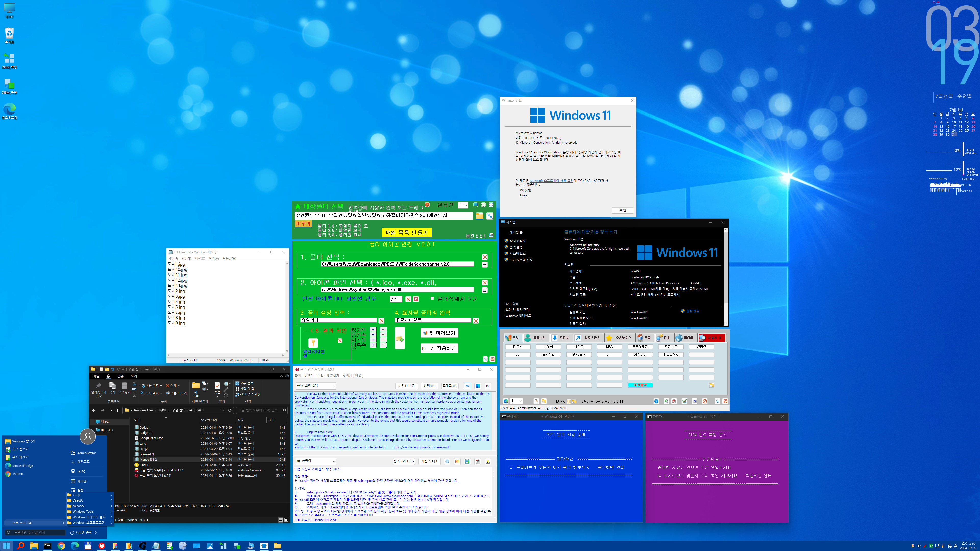The width and height of the screenshot is (980, 551).
Task: Open DISM_백업 desktop shortcut
Action: click(x=9, y=61)
